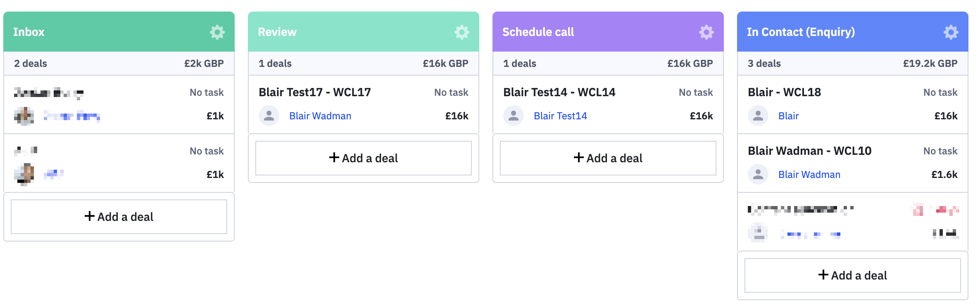Open In Contact (Enquiry) settings gear
This screenshot has height=308, width=980.
point(951,32)
